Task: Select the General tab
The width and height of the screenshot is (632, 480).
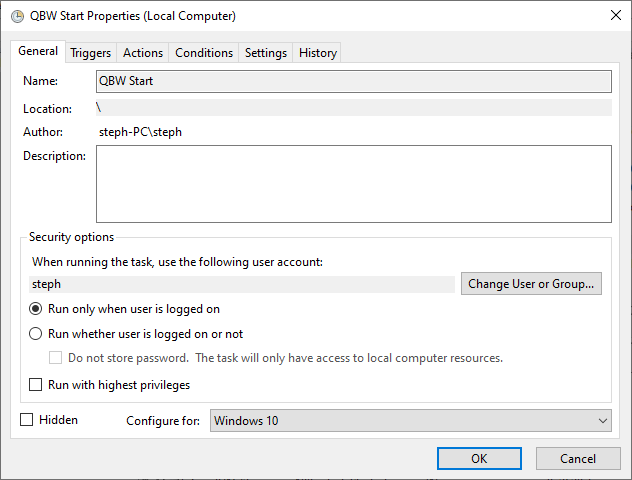Action: (38, 52)
